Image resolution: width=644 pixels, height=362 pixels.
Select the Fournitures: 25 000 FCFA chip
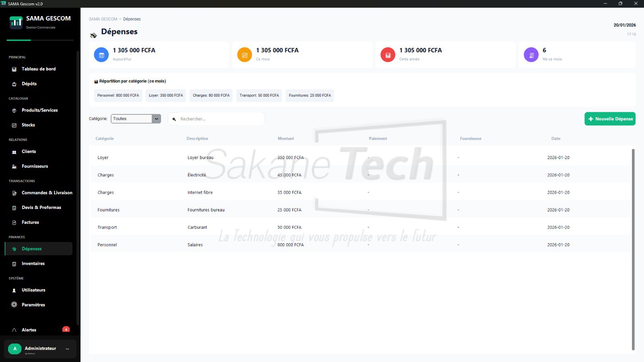click(310, 95)
